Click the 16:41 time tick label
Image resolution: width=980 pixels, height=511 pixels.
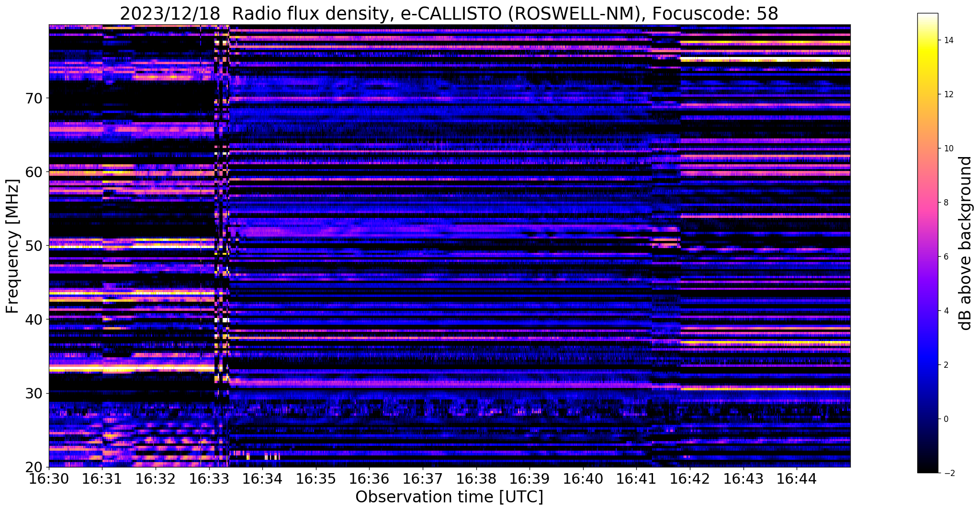point(636,478)
